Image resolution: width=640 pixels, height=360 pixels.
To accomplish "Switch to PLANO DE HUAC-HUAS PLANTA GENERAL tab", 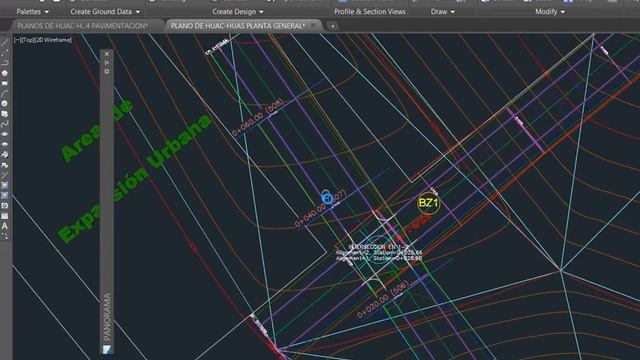I will click(x=238, y=26).
